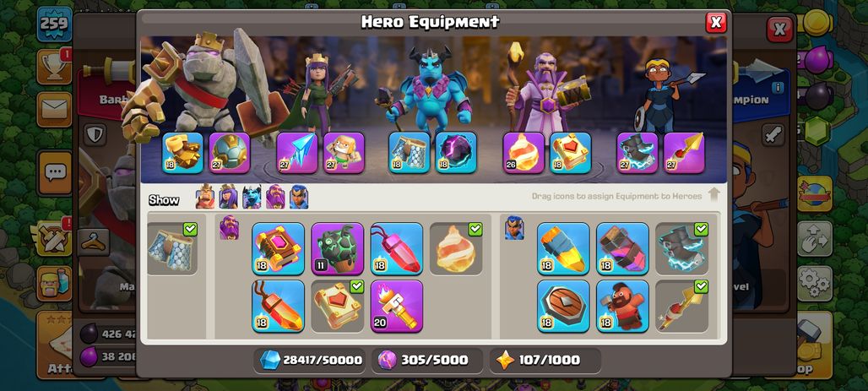This screenshot has width=868, height=391.
Task: Click equipped Life Gem with green checkmark
Action: pyautogui.click(x=456, y=248)
